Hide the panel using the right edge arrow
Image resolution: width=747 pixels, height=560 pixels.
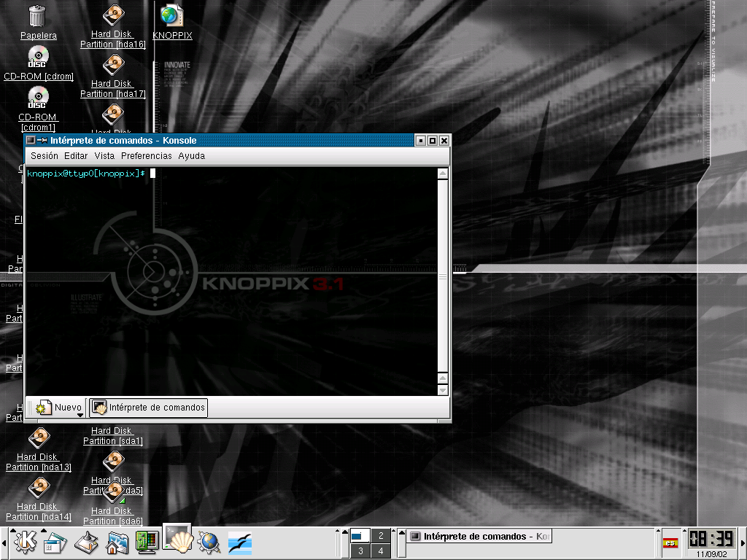[743, 542]
